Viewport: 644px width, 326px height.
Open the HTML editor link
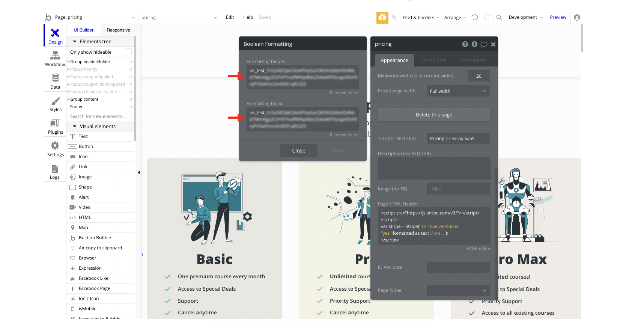[478, 249]
